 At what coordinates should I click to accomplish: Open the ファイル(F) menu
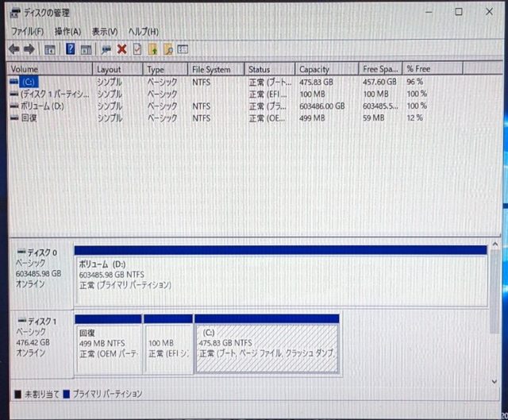(27, 31)
